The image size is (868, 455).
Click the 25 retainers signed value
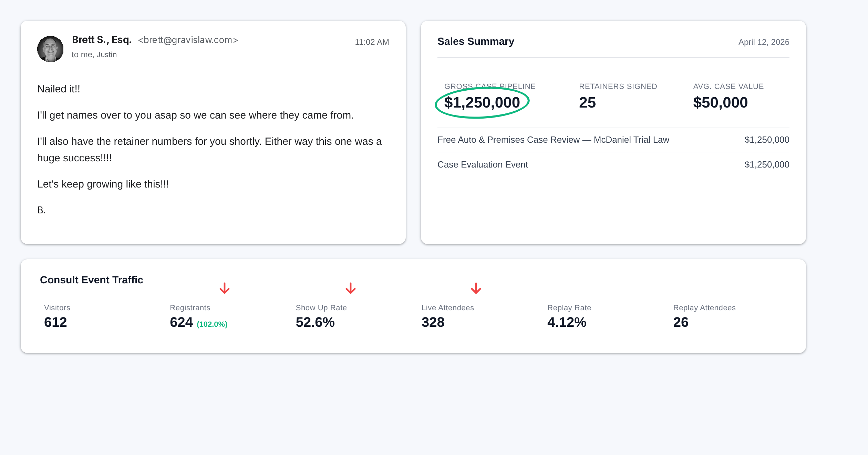click(587, 103)
